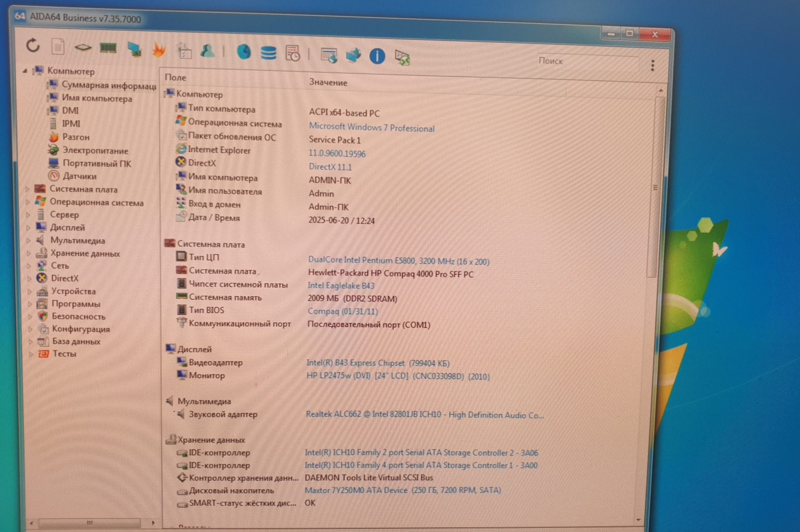The width and height of the screenshot is (800, 532).
Task: Open the Report page icon
Action: (58, 47)
